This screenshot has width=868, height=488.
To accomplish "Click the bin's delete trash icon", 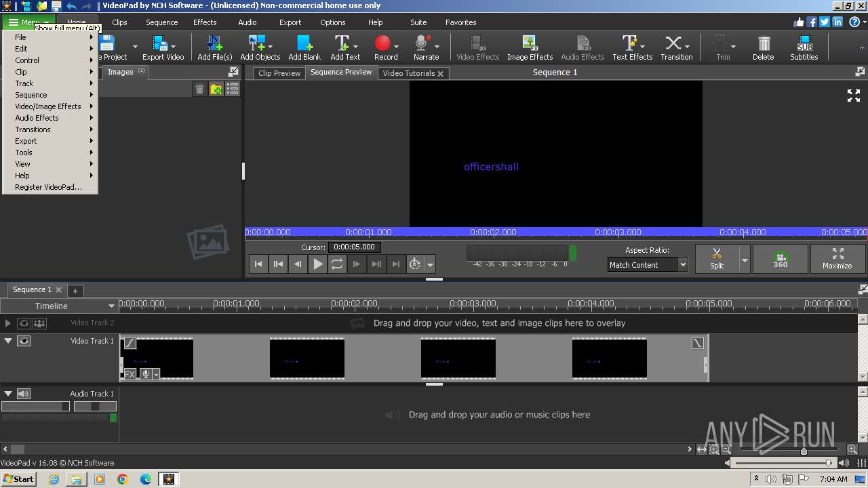I will click(x=199, y=89).
